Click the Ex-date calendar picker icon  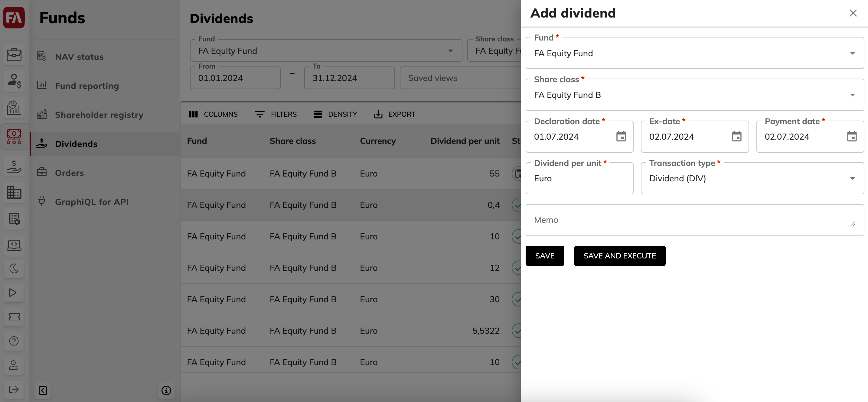(737, 136)
